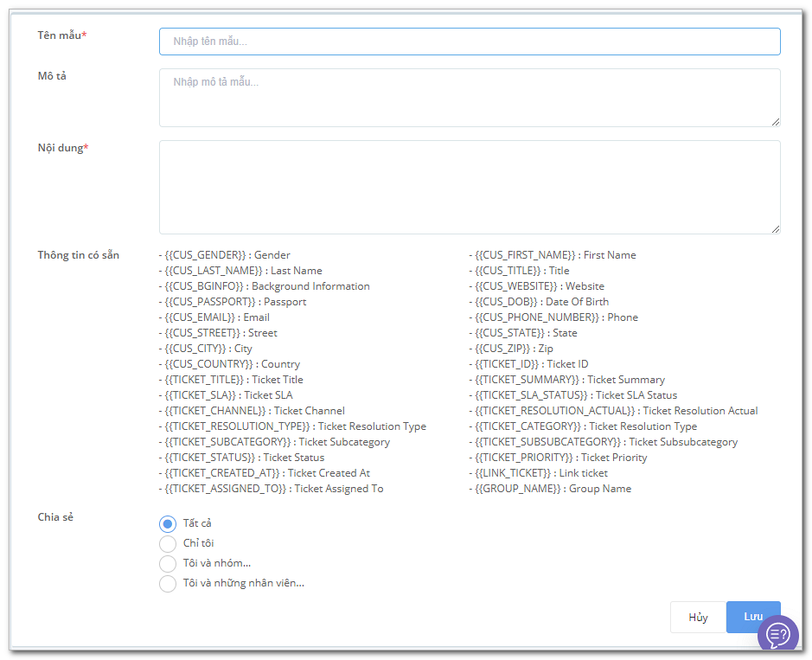Screen dimensions: 812x660
Task: Click the {{CUS_STATE}} : State placeholder
Action: tap(523, 332)
